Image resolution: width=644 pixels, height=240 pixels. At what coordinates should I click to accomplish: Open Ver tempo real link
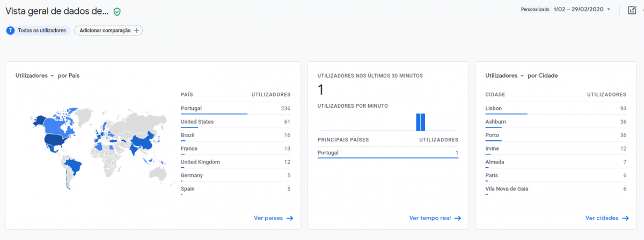coord(430,218)
